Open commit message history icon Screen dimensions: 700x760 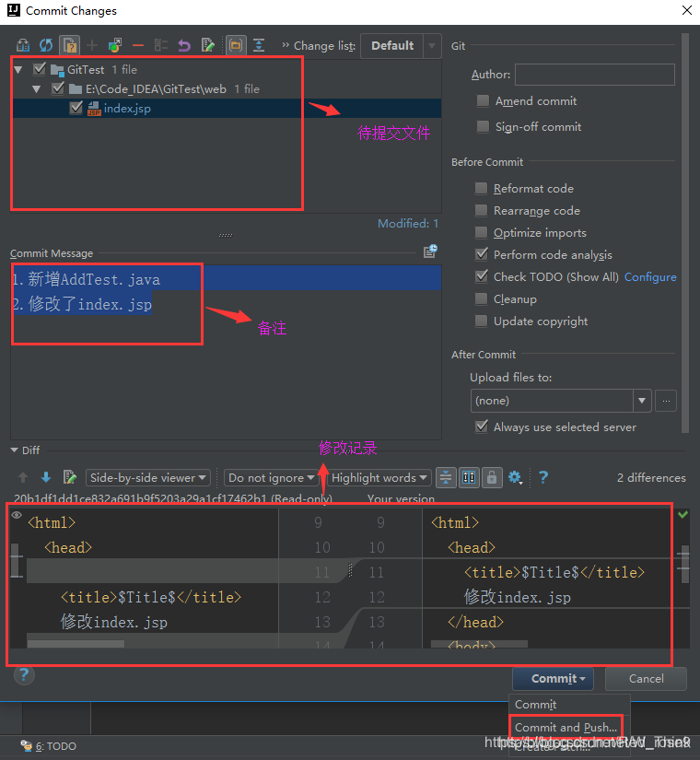(430, 251)
